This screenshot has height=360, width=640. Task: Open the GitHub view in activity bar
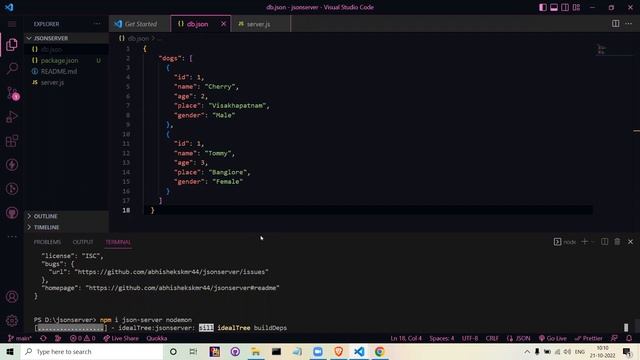(12, 213)
